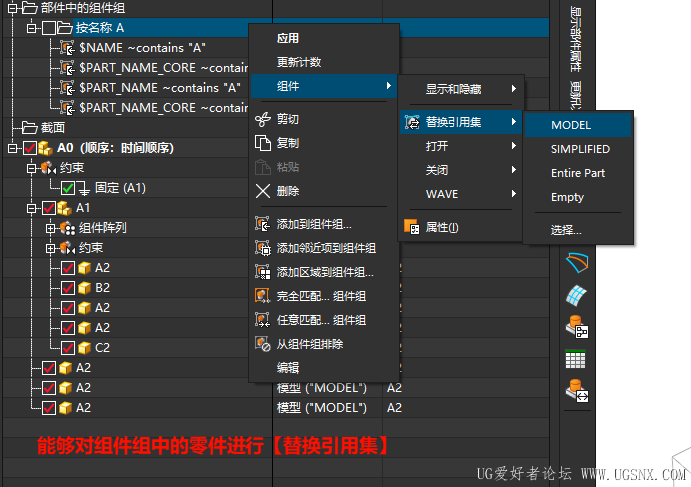This screenshot has width=691, height=487.
Task: Open the 关闭 submenu
Action: (461, 170)
